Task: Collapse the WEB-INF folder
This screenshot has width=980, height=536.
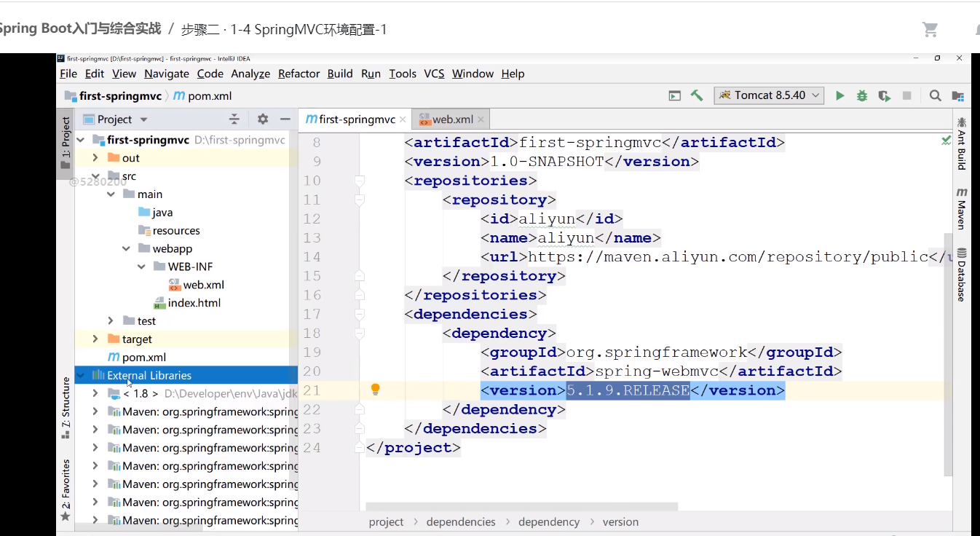Action: click(x=141, y=267)
